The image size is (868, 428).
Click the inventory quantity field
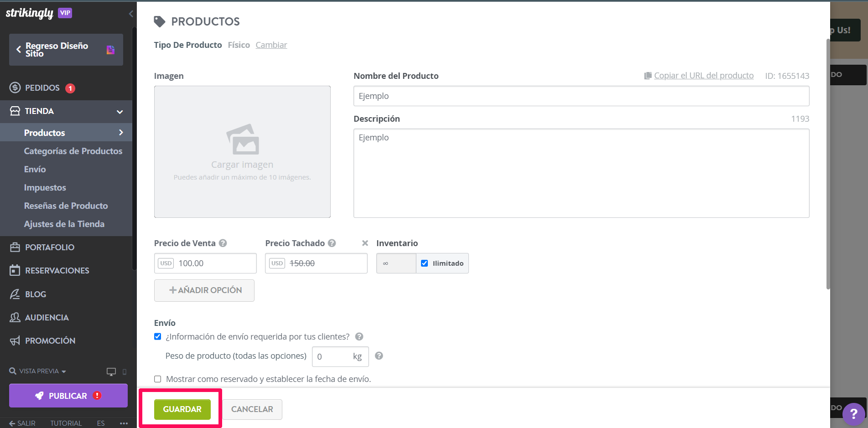click(396, 263)
